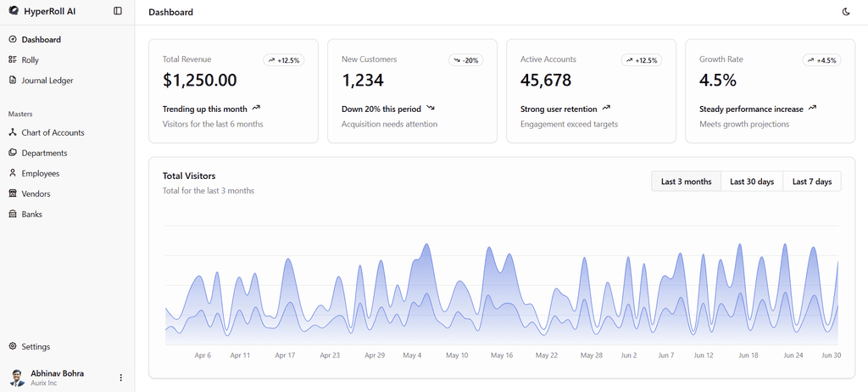The image size is (868, 392).
Task: Click the Rolly icon in sidebar
Action: [13, 60]
